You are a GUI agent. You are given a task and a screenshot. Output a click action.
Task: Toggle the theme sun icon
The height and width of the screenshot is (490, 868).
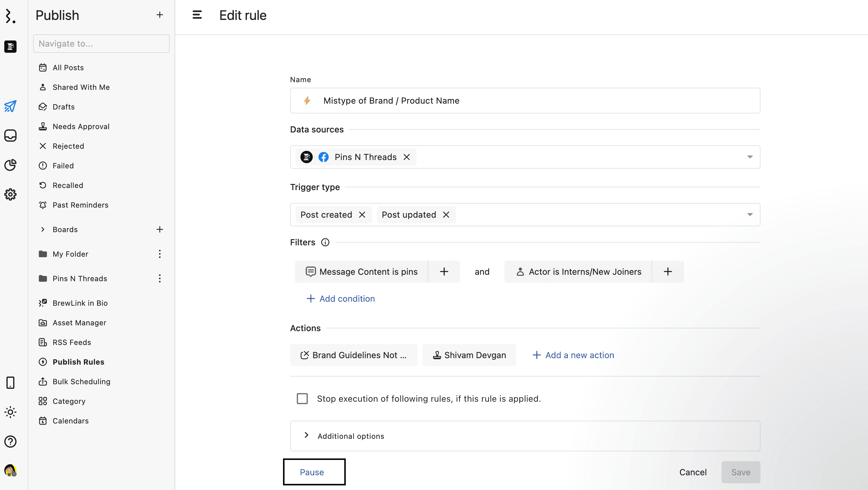click(x=10, y=412)
